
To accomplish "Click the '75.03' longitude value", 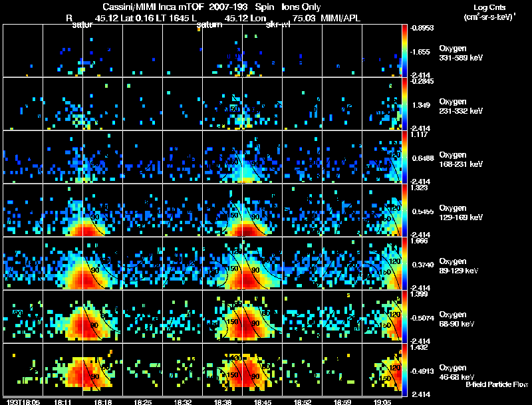I will (x=304, y=18).
